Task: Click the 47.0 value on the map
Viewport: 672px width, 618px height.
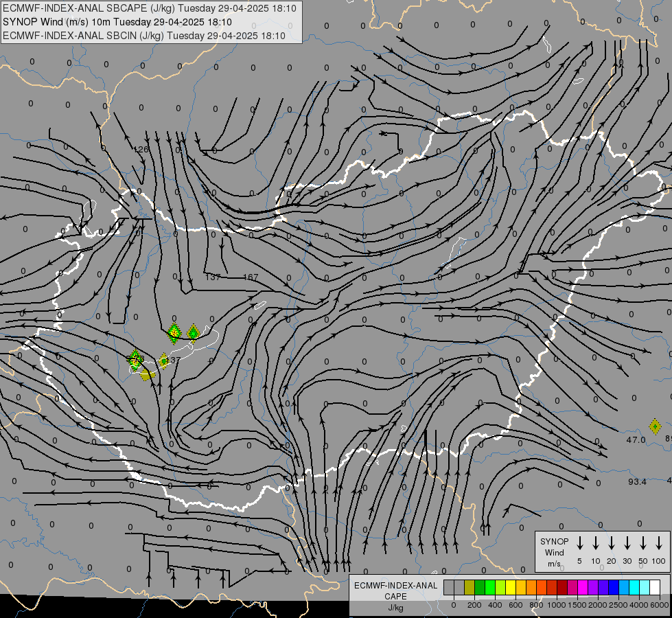Action: point(636,439)
